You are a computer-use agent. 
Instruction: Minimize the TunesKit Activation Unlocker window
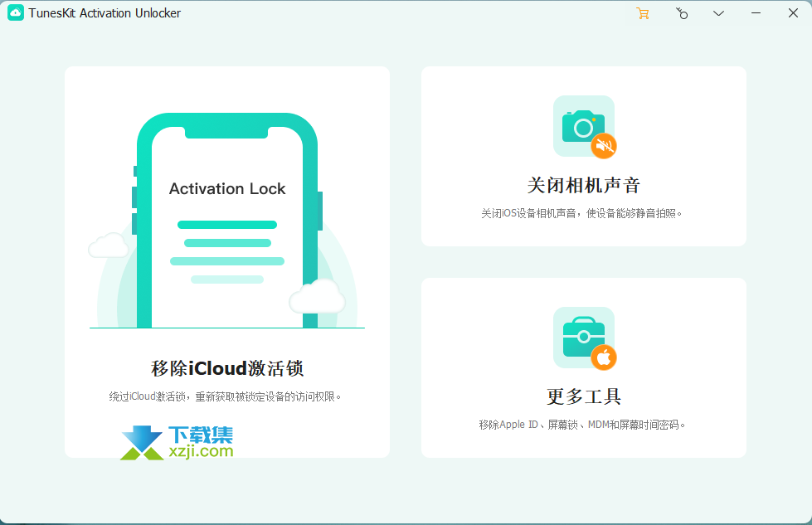tap(756, 13)
